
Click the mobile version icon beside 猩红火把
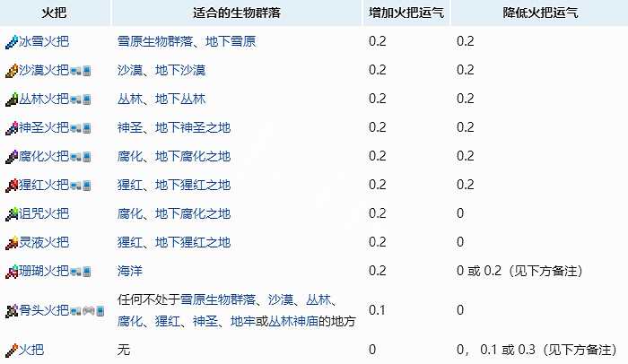pyautogui.click(x=86, y=186)
